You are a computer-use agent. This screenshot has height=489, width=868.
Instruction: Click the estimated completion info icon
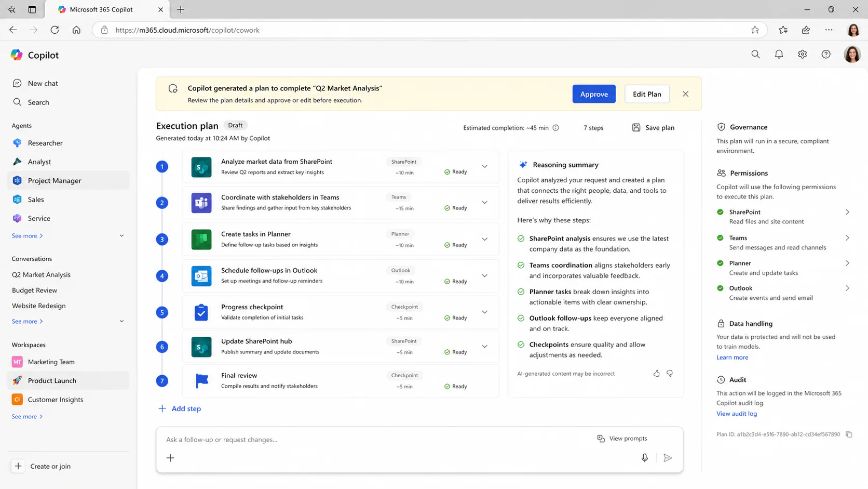pos(555,128)
